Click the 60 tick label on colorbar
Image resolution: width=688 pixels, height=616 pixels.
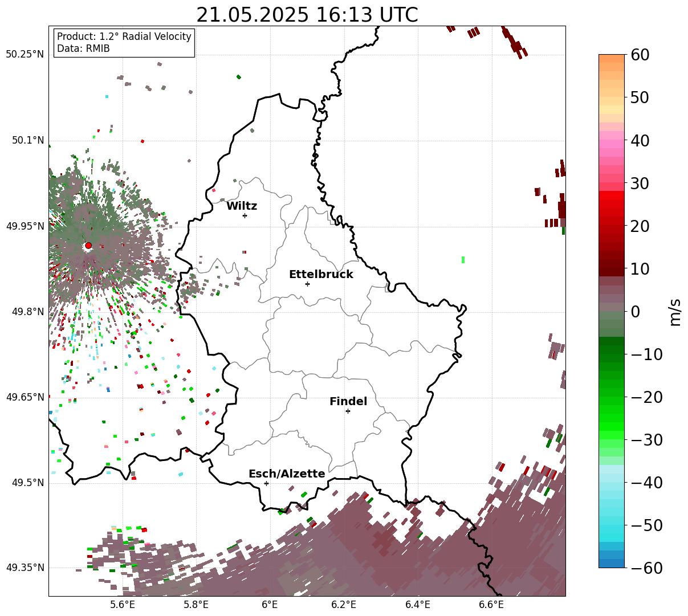point(641,55)
